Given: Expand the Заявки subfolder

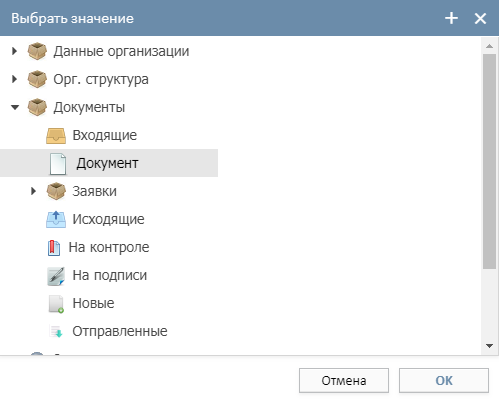Looking at the screenshot, I should tap(33, 191).
